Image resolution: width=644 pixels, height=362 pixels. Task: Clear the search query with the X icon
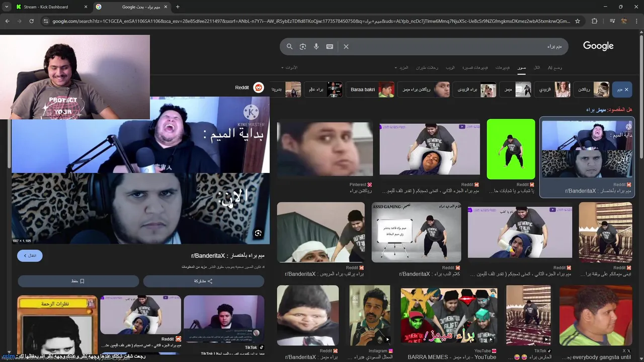click(x=346, y=46)
